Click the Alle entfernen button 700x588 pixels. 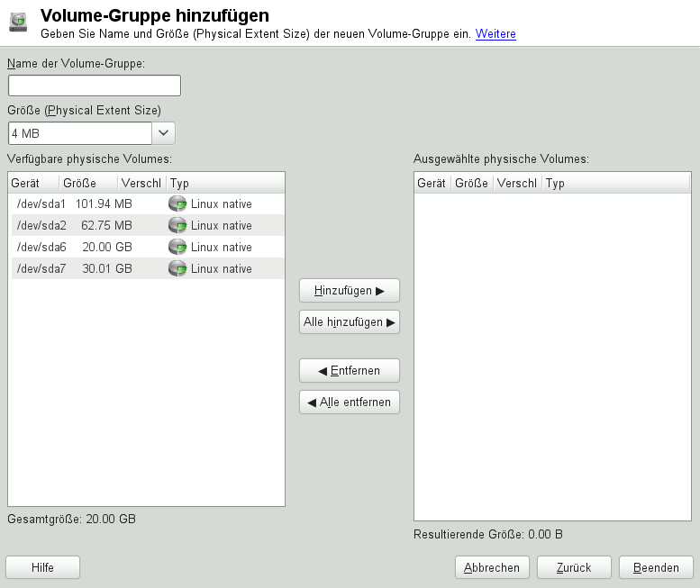point(350,403)
